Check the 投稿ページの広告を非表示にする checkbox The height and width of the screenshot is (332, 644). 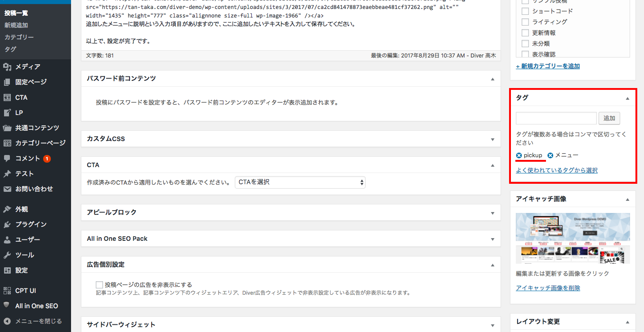(x=99, y=285)
